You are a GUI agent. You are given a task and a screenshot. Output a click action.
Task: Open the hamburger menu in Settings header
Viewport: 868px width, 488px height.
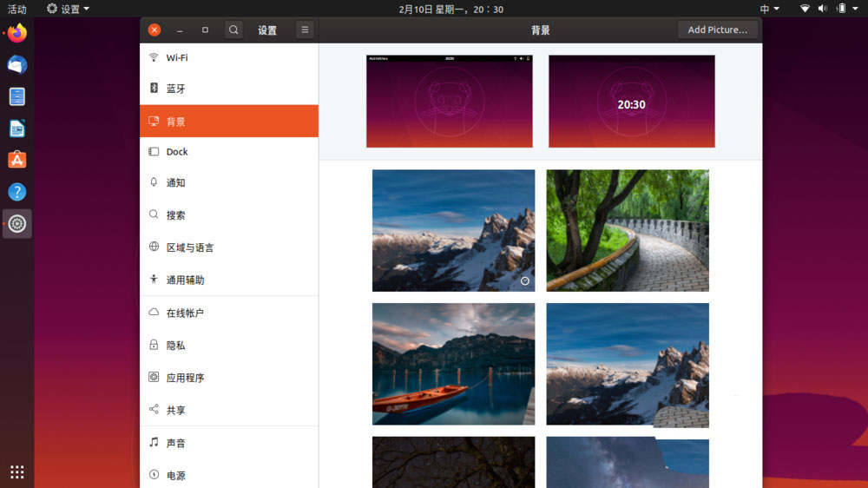point(305,30)
